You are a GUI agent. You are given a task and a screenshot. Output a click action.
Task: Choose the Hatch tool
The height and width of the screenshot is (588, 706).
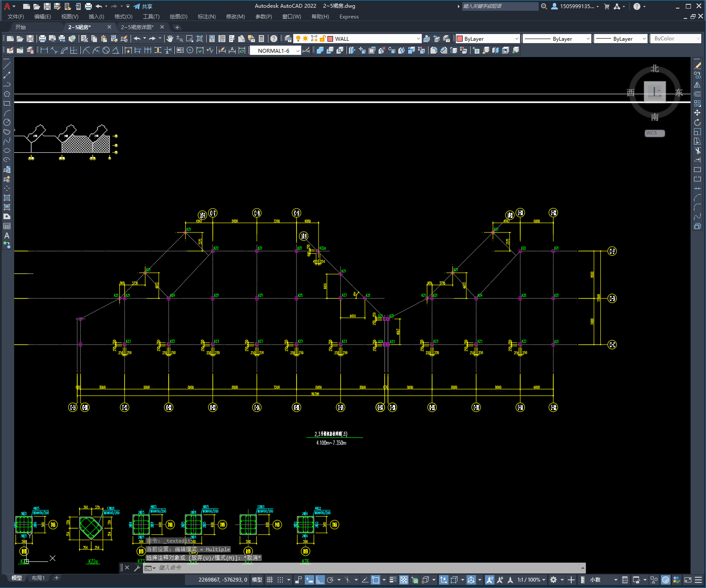point(7,198)
